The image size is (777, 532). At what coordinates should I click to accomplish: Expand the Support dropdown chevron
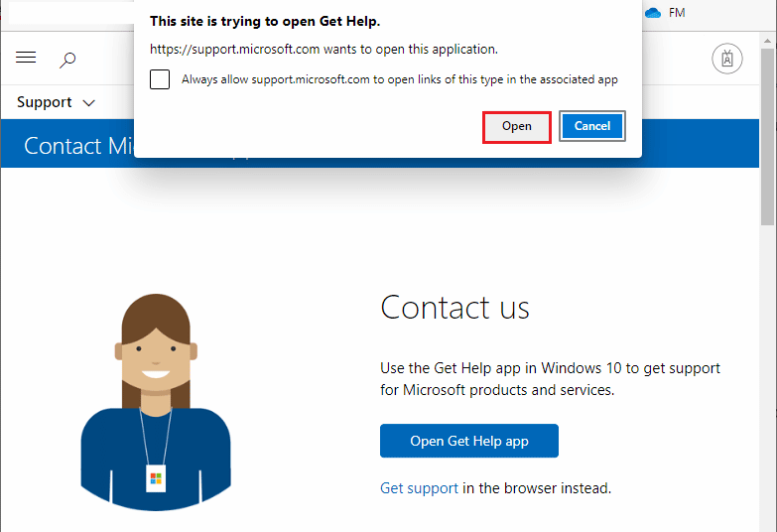[x=88, y=103]
